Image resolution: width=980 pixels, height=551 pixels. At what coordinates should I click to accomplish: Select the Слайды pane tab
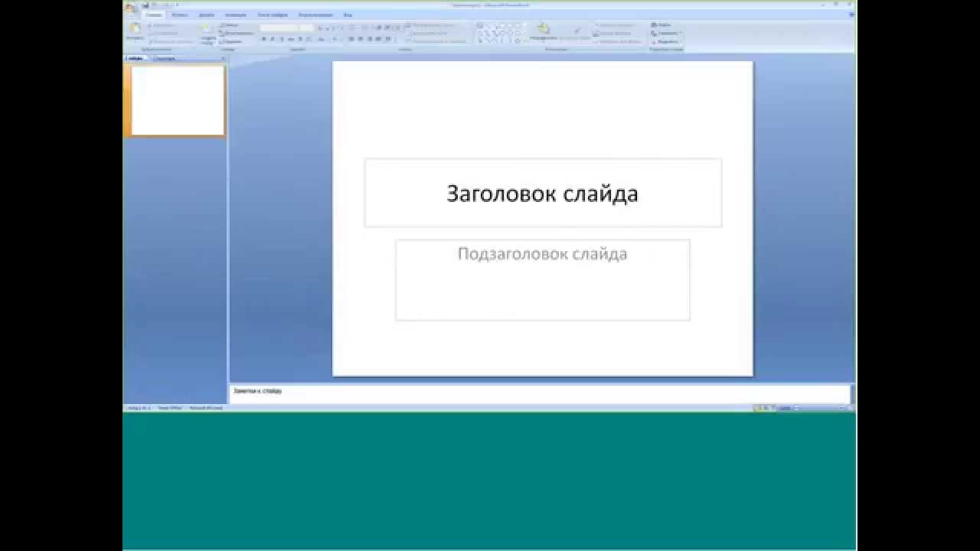[136, 58]
